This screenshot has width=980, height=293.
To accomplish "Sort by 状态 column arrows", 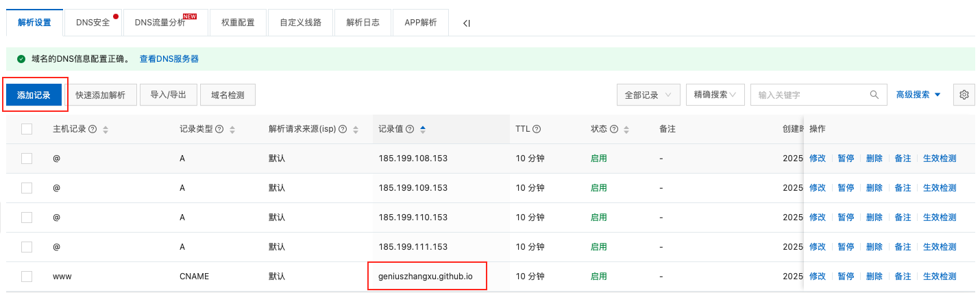I will coord(626,130).
